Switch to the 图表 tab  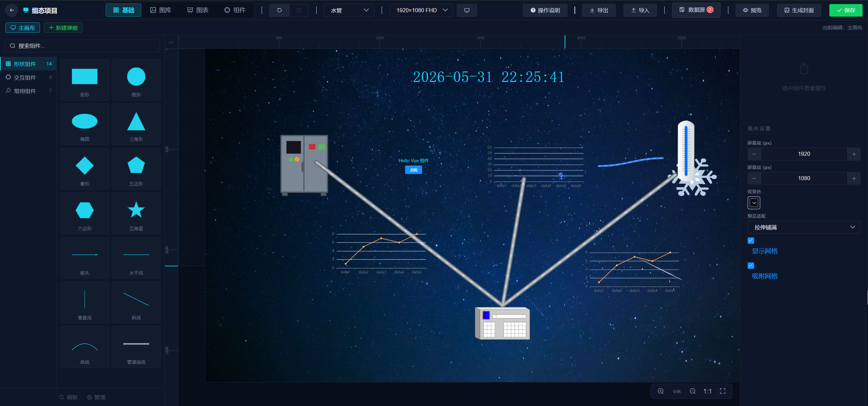point(198,10)
